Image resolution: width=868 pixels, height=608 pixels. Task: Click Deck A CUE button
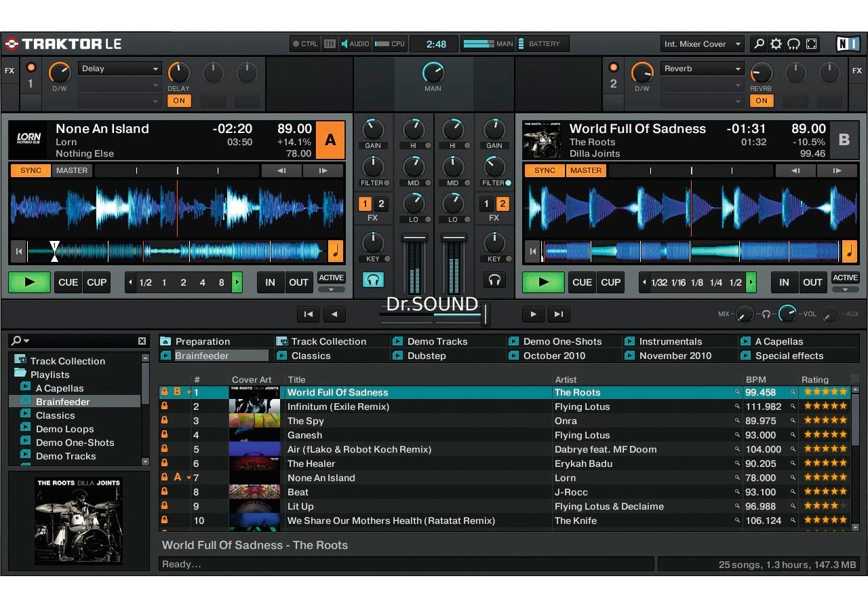(x=68, y=282)
